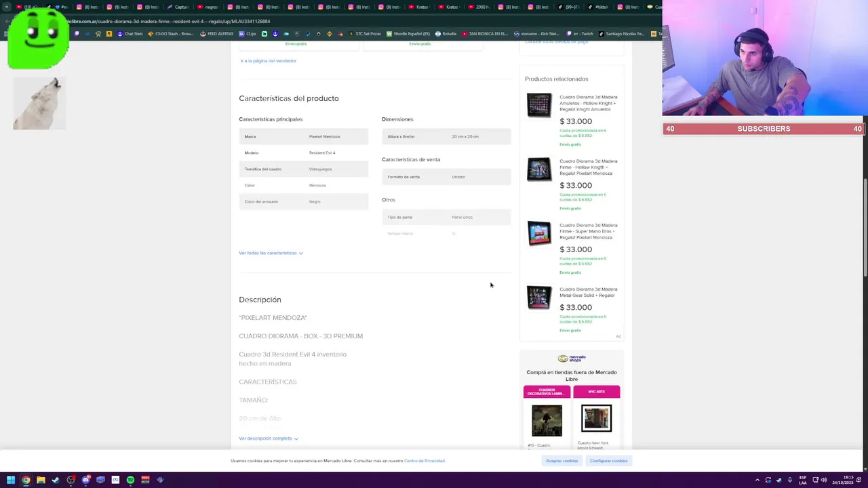
Task: Open Steam from the taskbar
Action: [x=56, y=480]
